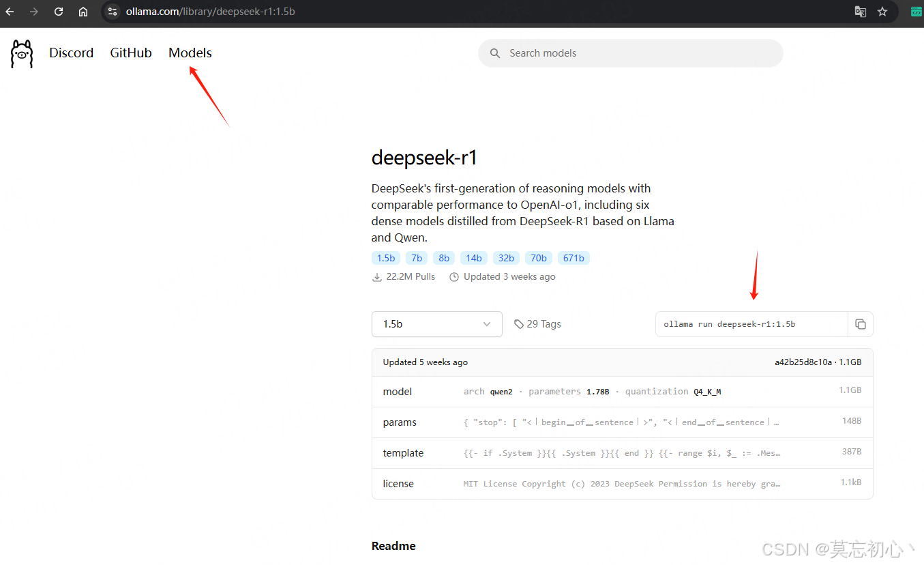Open the model file row
924x565 pixels.
click(x=622, y=392)
